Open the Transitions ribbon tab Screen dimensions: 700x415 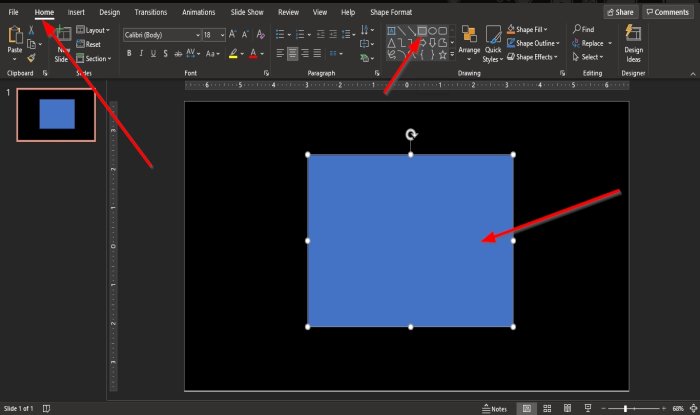pyautogui.click(x=150, y=12)
